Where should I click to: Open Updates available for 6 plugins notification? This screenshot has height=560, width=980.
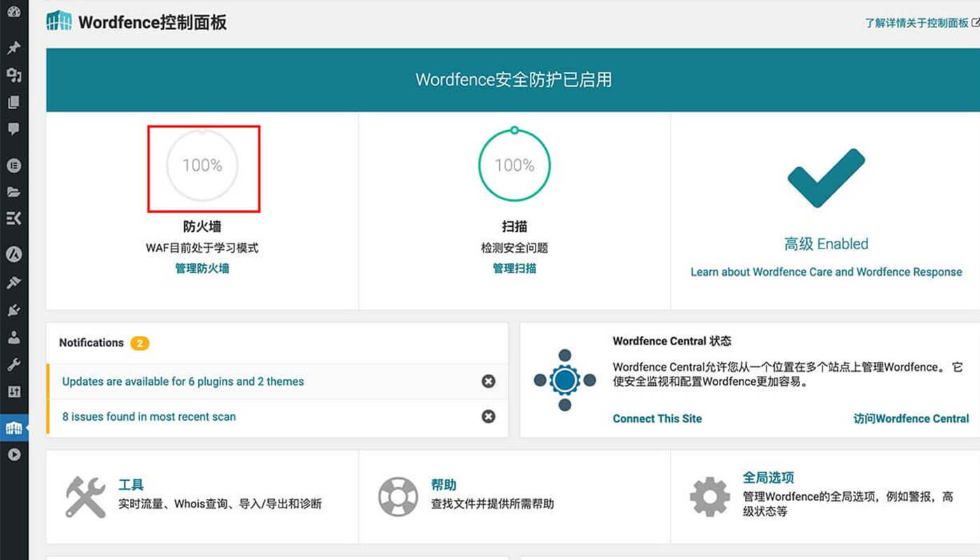183,381
